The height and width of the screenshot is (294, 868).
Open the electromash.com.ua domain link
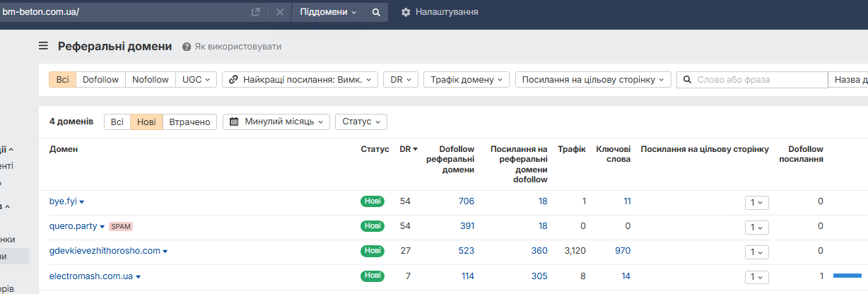point(90,276)
